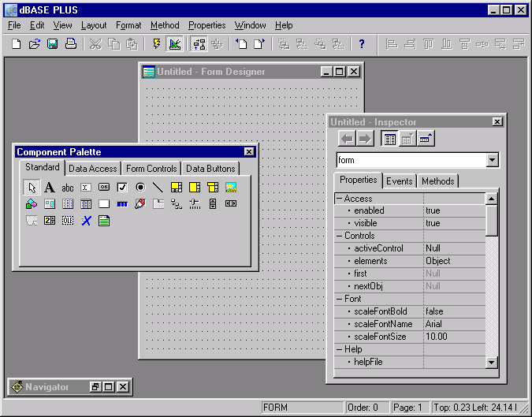Switch to the Events tab in Inspector

[400, 181]
